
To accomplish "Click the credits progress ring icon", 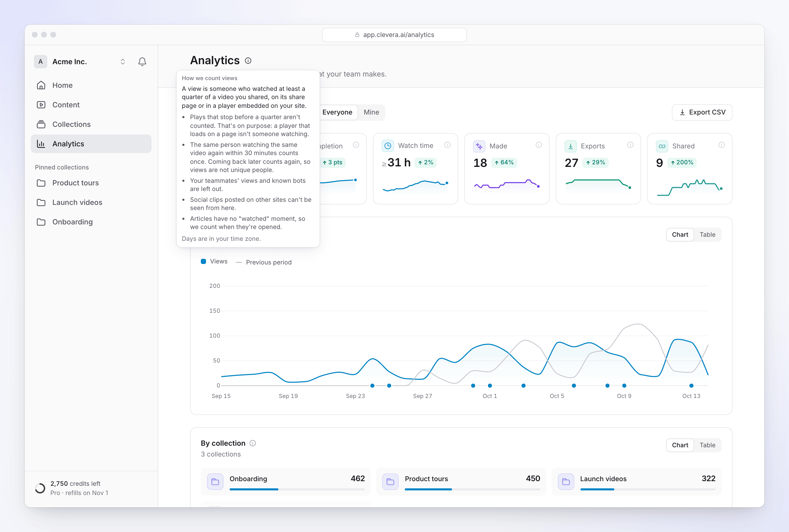I will tap(40, 488).
